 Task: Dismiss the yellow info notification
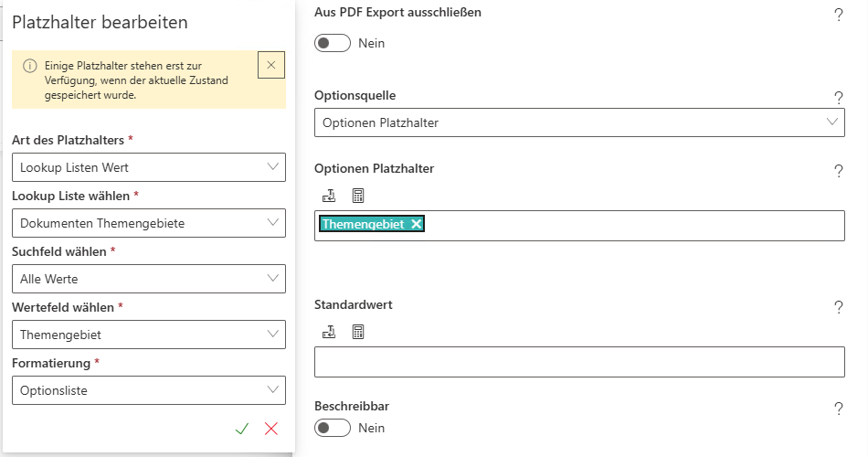click(x=271, y=65)
